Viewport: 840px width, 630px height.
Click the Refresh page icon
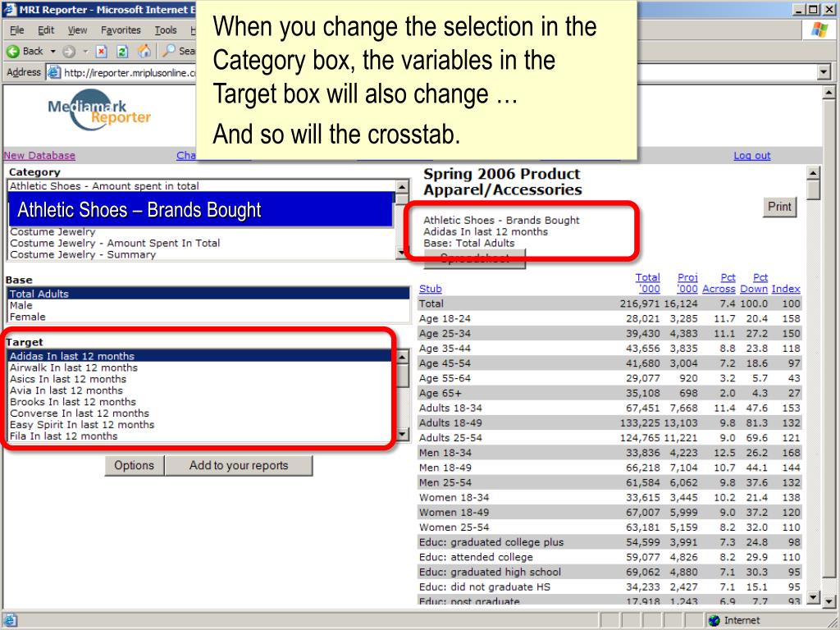pos(122,52)
